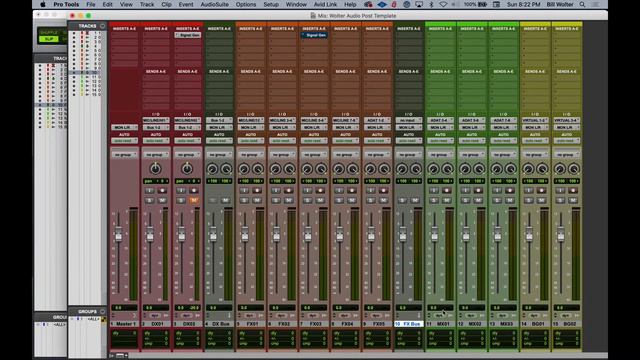The height and width of the screenshot is (360, 640).
Task: Mute the MX03 track
Action: pos(510,200)
